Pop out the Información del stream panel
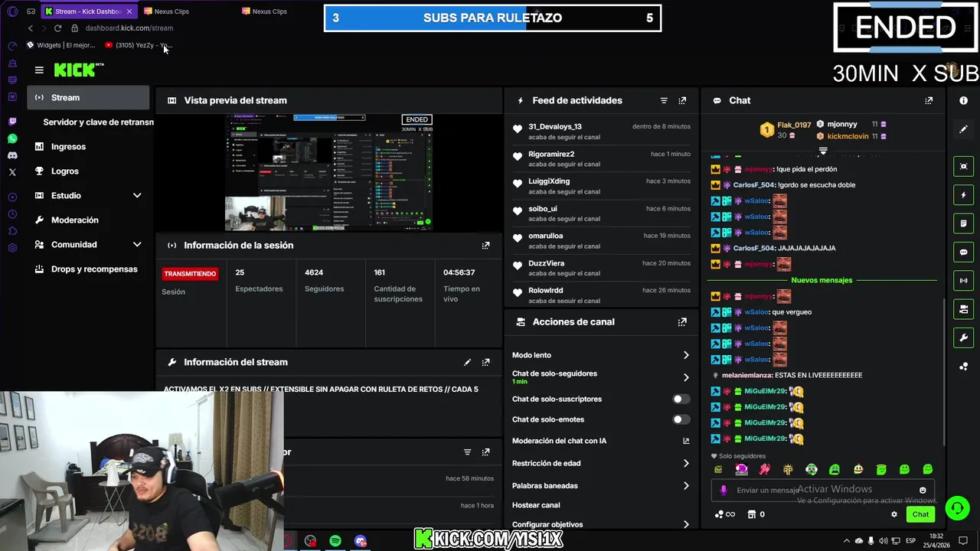 (x=485, y=363)
